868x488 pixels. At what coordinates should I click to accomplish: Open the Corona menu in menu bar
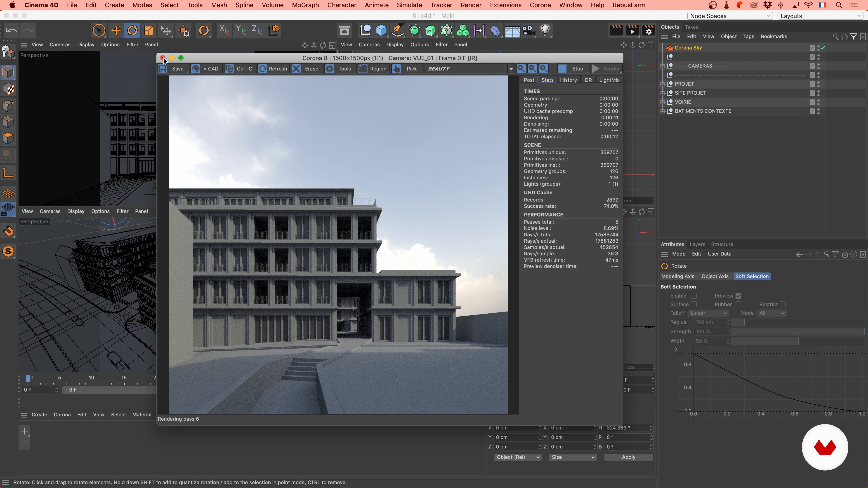point(540,5)
